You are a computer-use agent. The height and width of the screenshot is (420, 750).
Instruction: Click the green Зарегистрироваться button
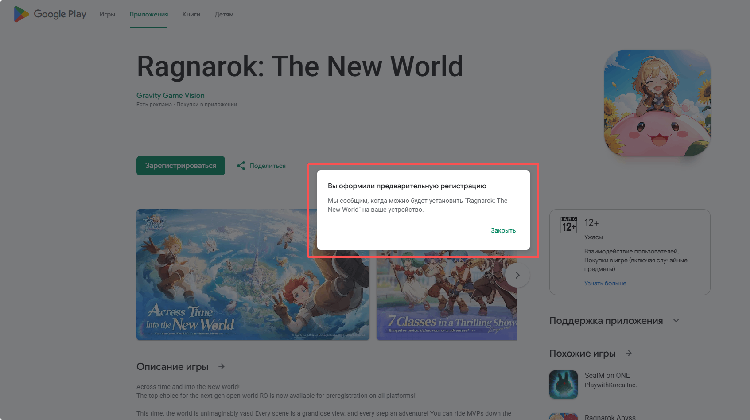[x=180, y=166]
